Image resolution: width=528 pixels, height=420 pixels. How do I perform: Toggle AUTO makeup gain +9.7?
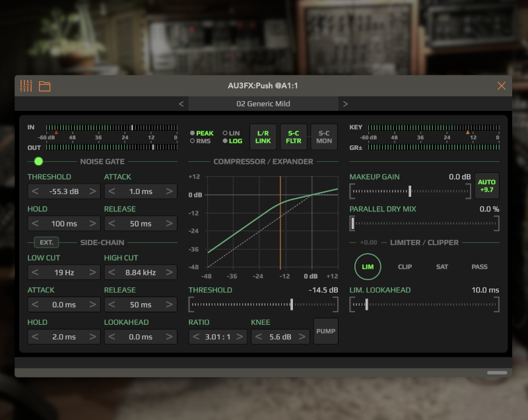click(x=487, y=186)
